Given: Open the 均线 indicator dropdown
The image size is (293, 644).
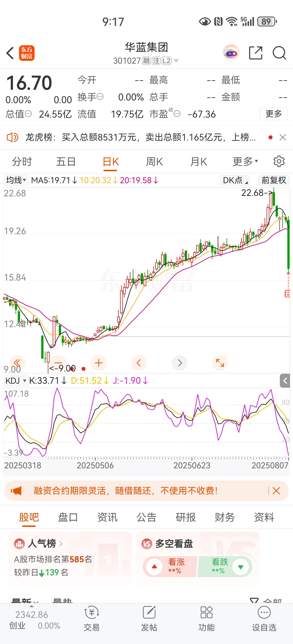Looking at the screenshot, I should [16, 180].
